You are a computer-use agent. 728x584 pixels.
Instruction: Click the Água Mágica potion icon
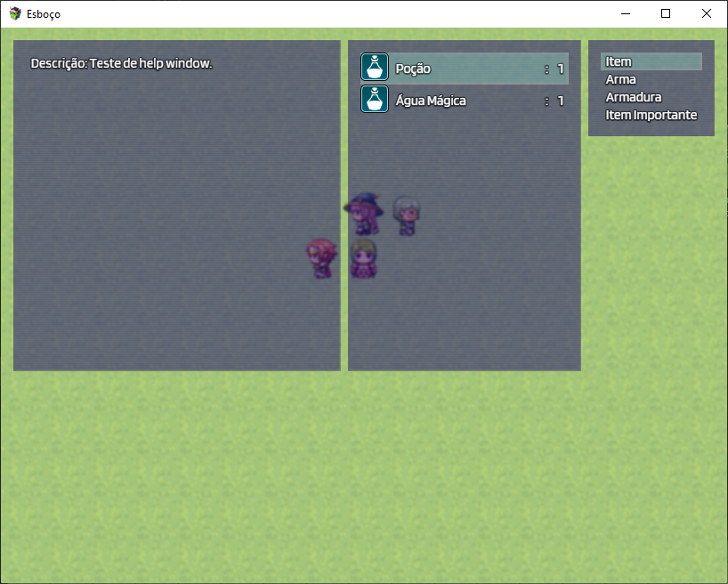[x=375, y=99]
